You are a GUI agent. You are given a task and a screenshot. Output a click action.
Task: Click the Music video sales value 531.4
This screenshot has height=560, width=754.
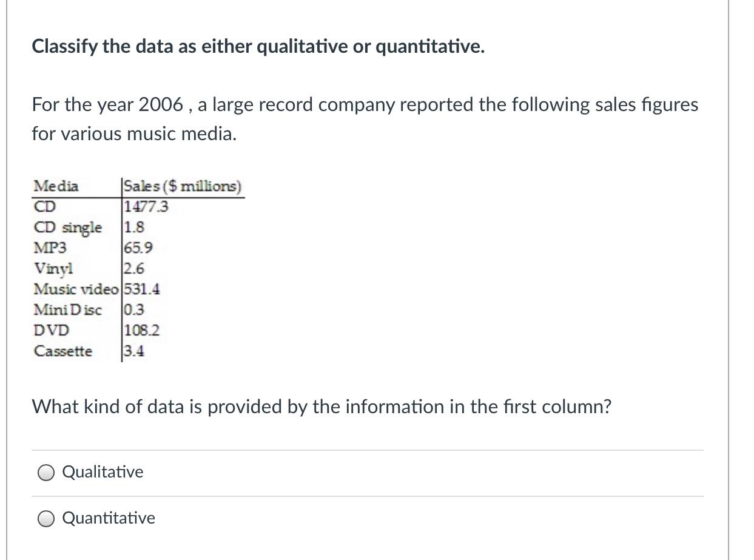point(141,289)
